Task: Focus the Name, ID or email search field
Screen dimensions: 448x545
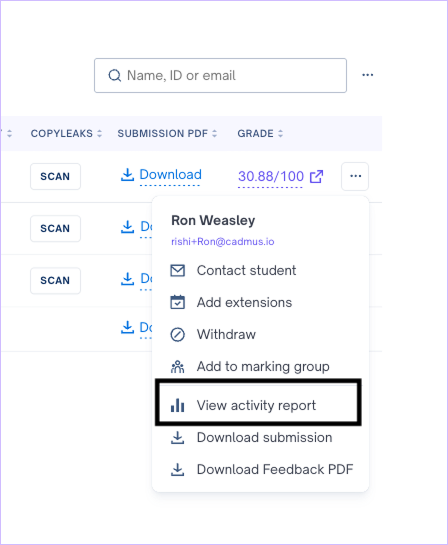Action: [x=220, y=75]
